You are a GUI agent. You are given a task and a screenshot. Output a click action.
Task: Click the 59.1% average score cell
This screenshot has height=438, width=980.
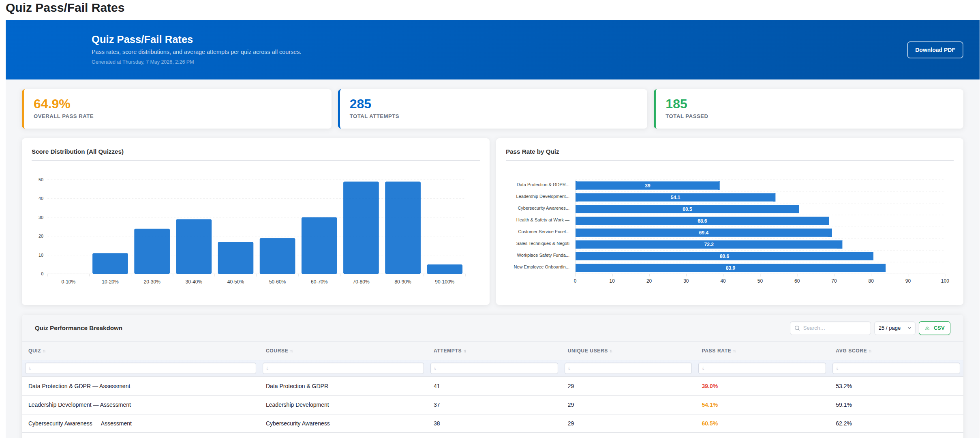coord(844,405)
